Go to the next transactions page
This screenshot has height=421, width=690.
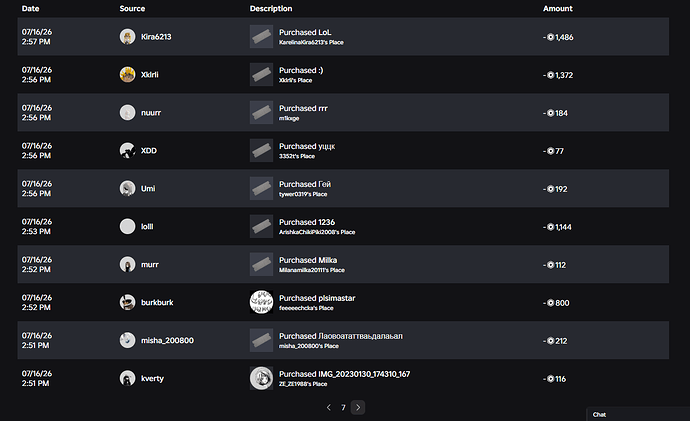[x=358, y=407]
